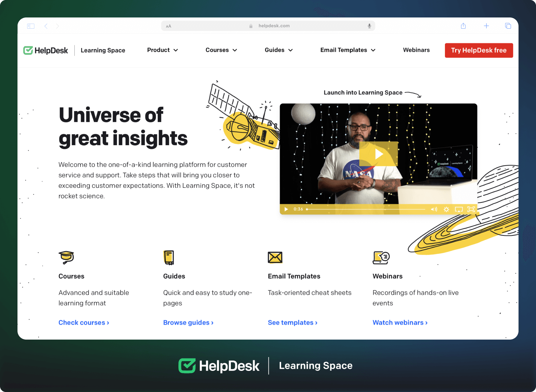Click the Webinars screen icon

tap(381, 258)
